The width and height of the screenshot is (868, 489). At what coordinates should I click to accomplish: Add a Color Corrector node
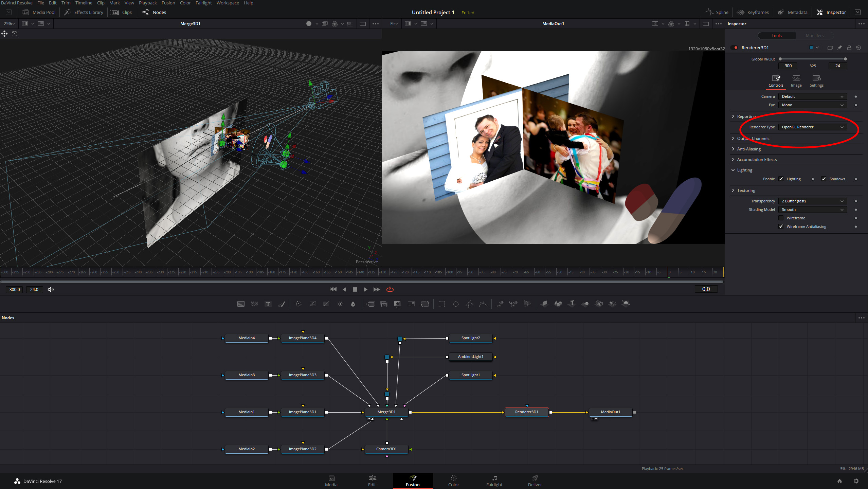point(299,304)
